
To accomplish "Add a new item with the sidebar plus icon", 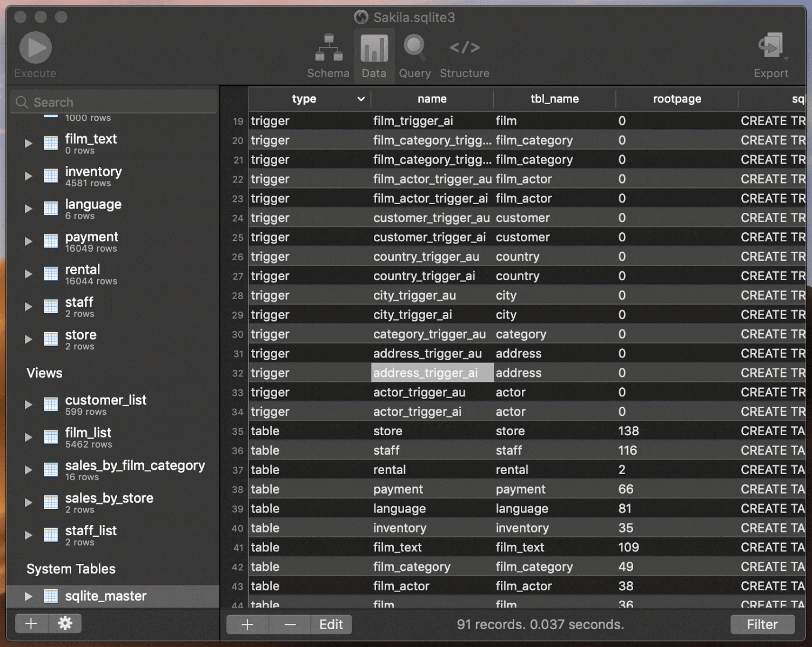I will 31,624.
